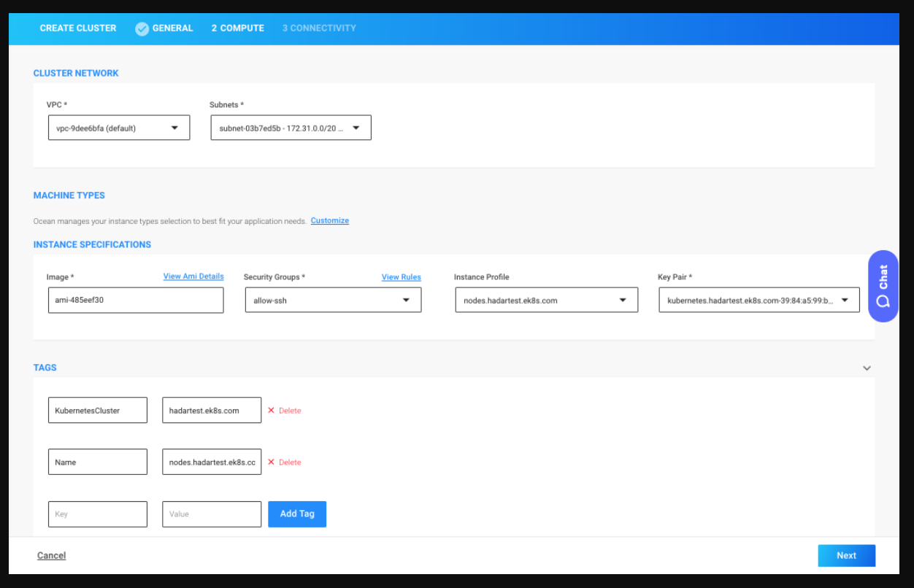Open the Chat widget

[x=883, y=287]
